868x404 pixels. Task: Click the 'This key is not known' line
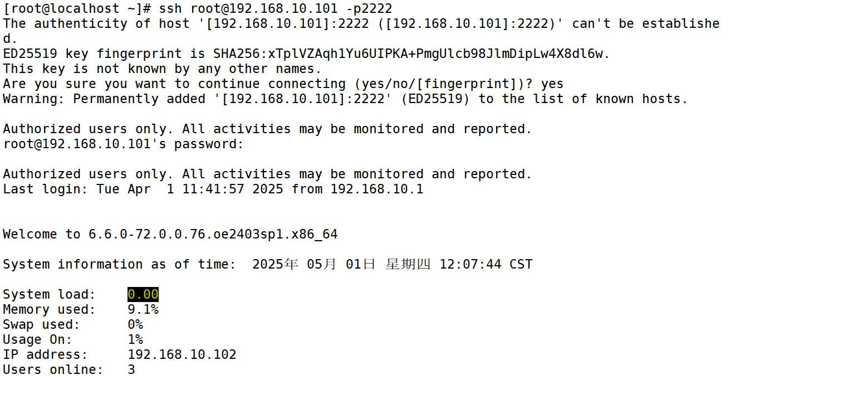coord(163,69)
